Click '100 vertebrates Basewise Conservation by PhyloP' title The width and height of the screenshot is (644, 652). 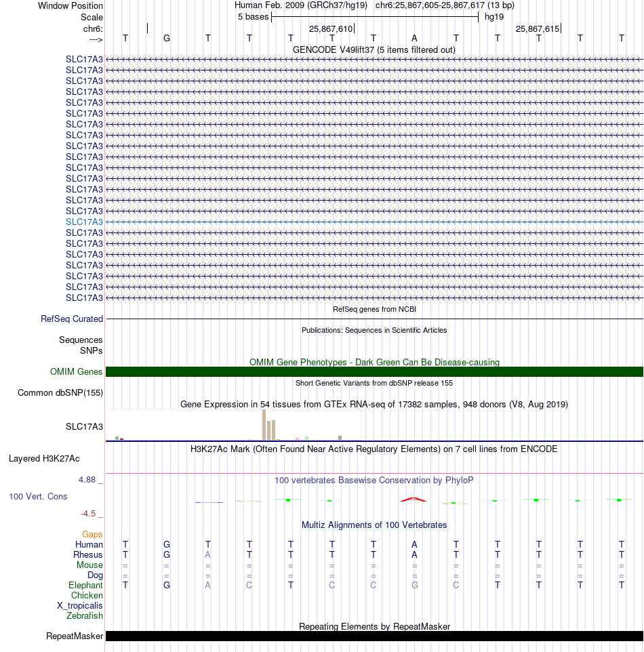pos(374,481)
